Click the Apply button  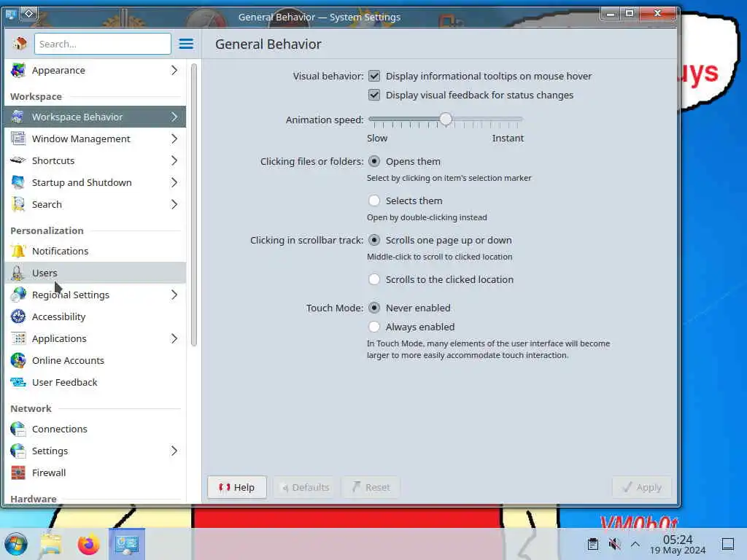pos(642,487)
